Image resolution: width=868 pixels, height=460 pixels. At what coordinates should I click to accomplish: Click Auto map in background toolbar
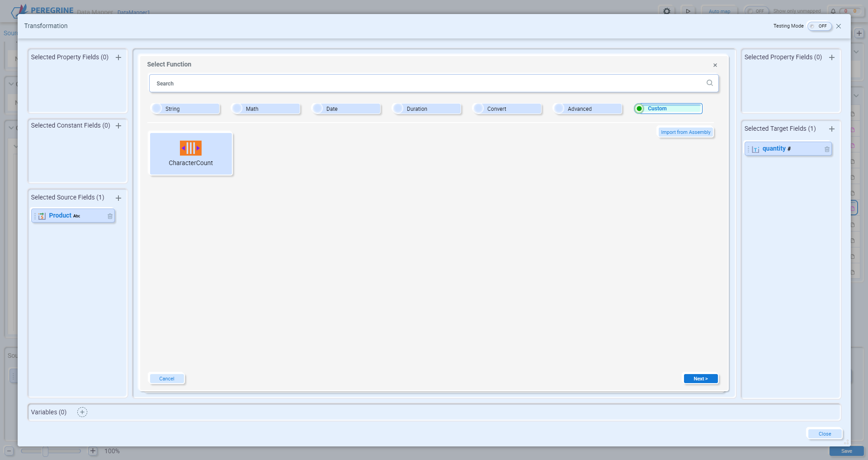coord(719,11)
